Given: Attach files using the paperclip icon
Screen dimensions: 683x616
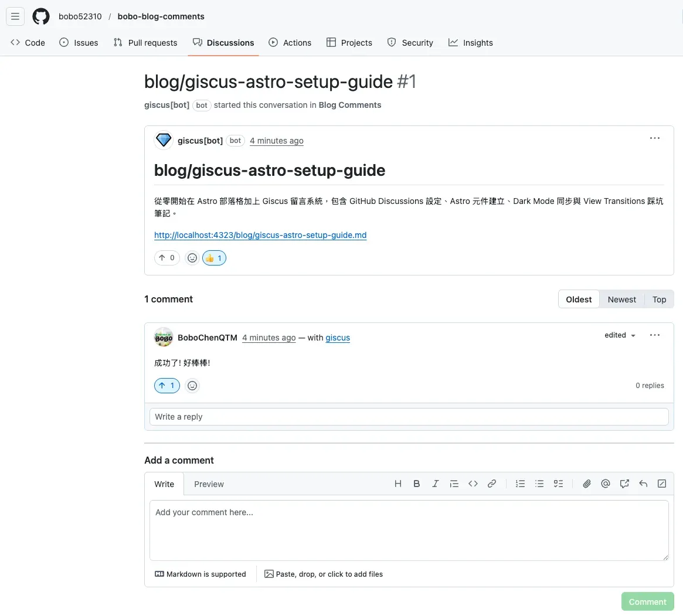Looking at the screenshot, I should tap(587, 484).
